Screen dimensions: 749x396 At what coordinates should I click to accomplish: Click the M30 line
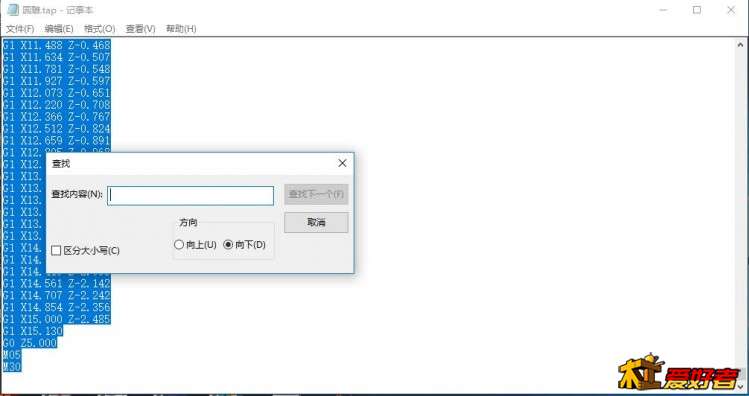click(12, 367)
